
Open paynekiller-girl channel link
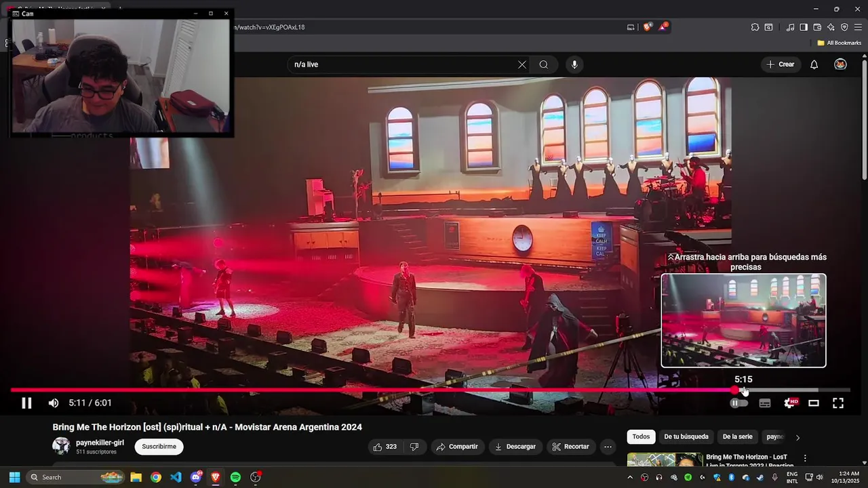click(100, 443)
